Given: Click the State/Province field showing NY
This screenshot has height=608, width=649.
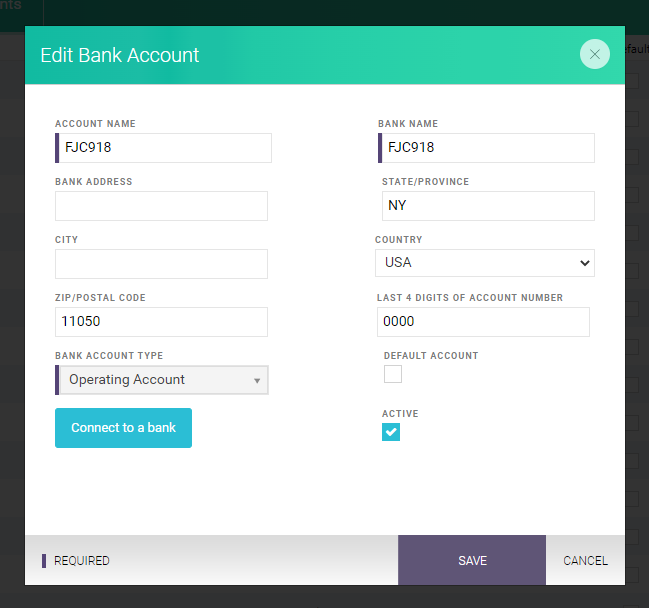Looking at the screenshot, I should point(488,206).
